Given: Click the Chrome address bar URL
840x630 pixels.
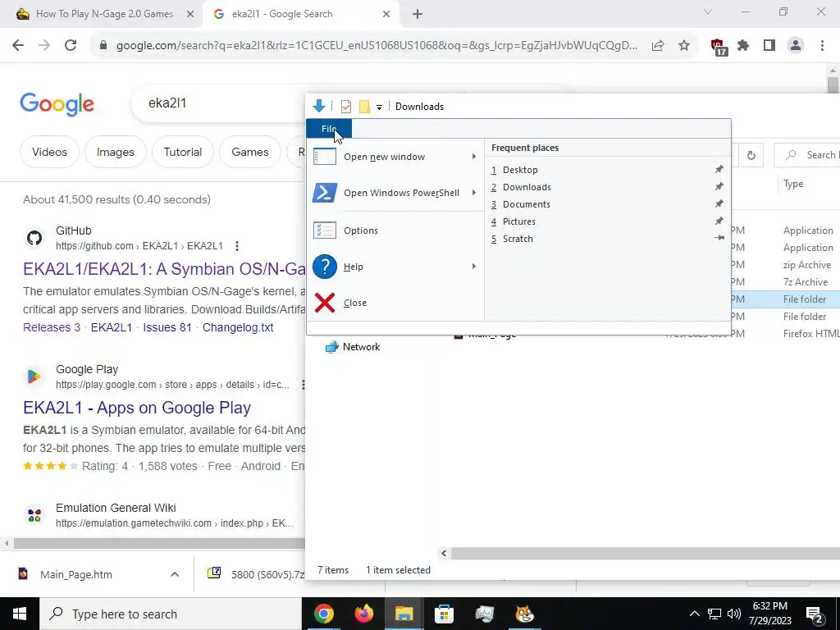Looking at the screenshot, I should [377, 46].
